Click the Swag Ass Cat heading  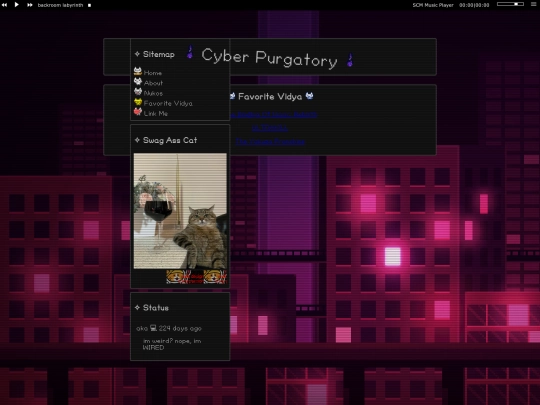(x=170, y=140)
